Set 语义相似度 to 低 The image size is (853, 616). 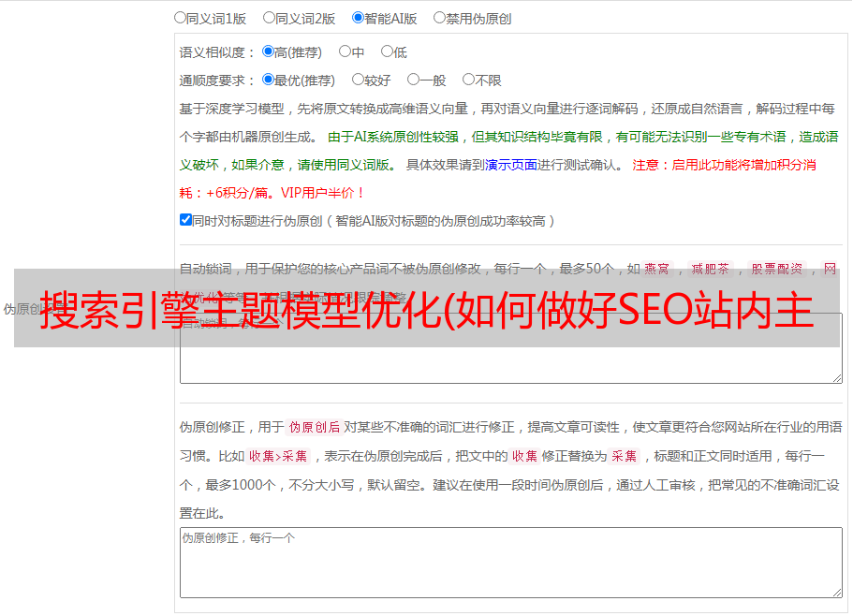click(387, 51)
